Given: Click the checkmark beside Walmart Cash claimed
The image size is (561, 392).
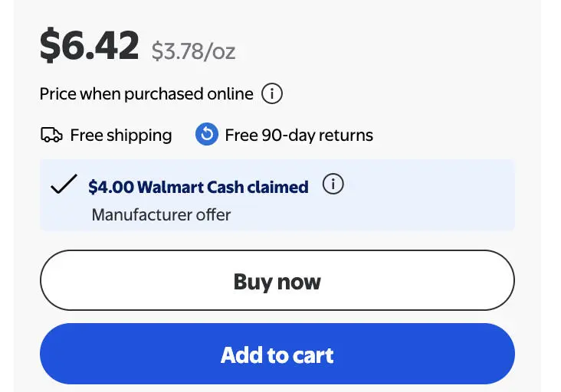Looking at the screenshot, I should [64, 184].
